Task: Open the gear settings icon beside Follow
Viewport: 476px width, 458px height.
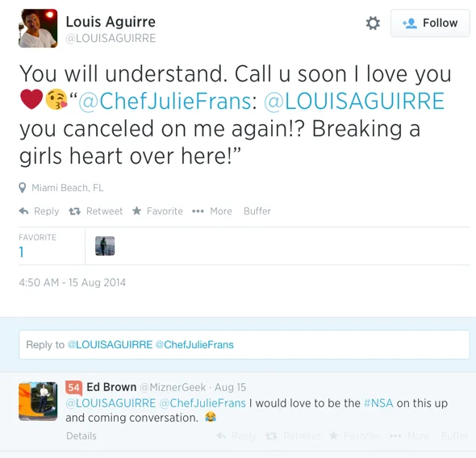Action: click(373, 23)
